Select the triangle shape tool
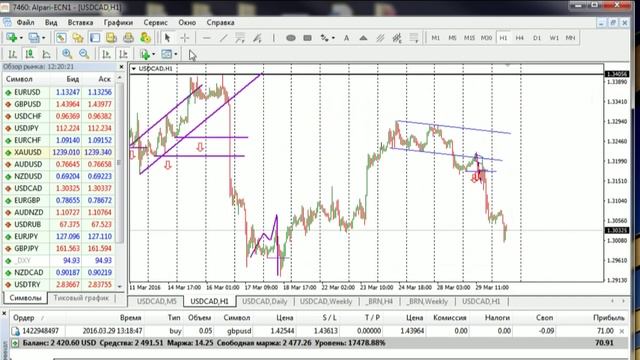This screenshot has height=360, width=640. [x=363, y=38]
